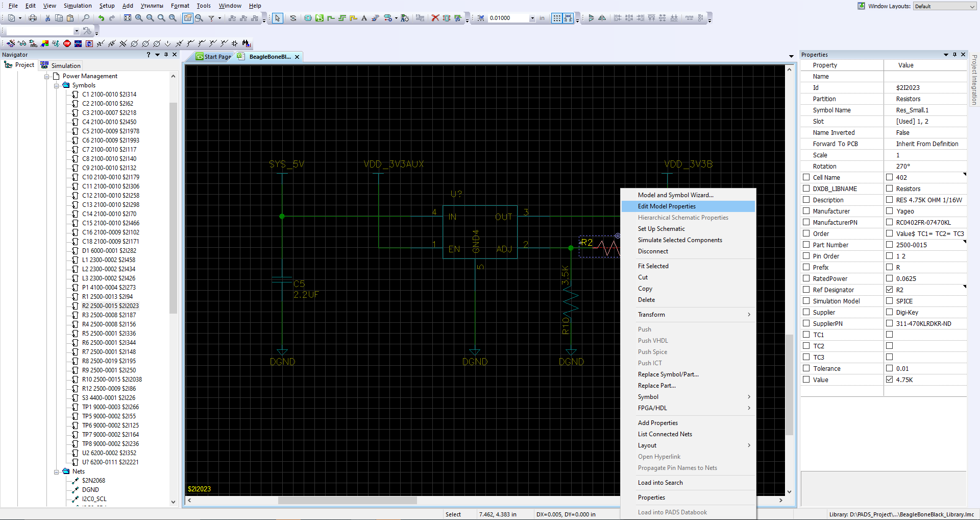
Task: Click the scissors Cut icon
Action: [x=47, y=18]
